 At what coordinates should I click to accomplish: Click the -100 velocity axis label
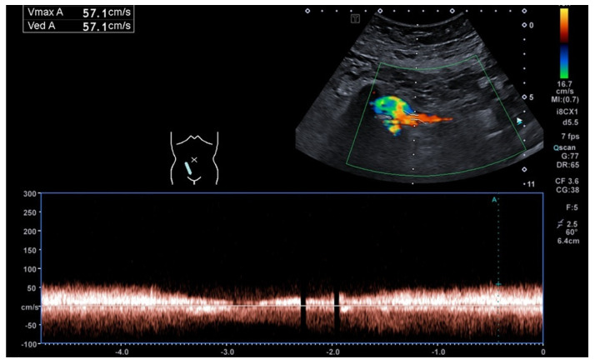tap(28, 344)
